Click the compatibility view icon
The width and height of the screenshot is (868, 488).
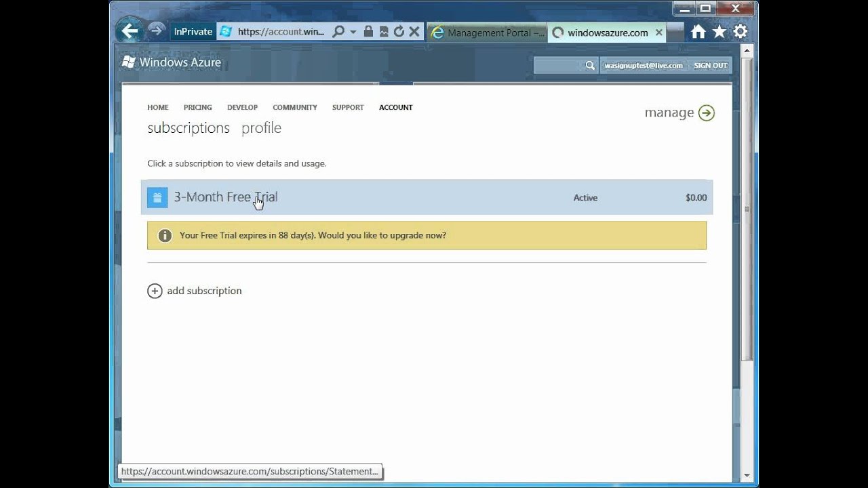[x=384, y=32]
